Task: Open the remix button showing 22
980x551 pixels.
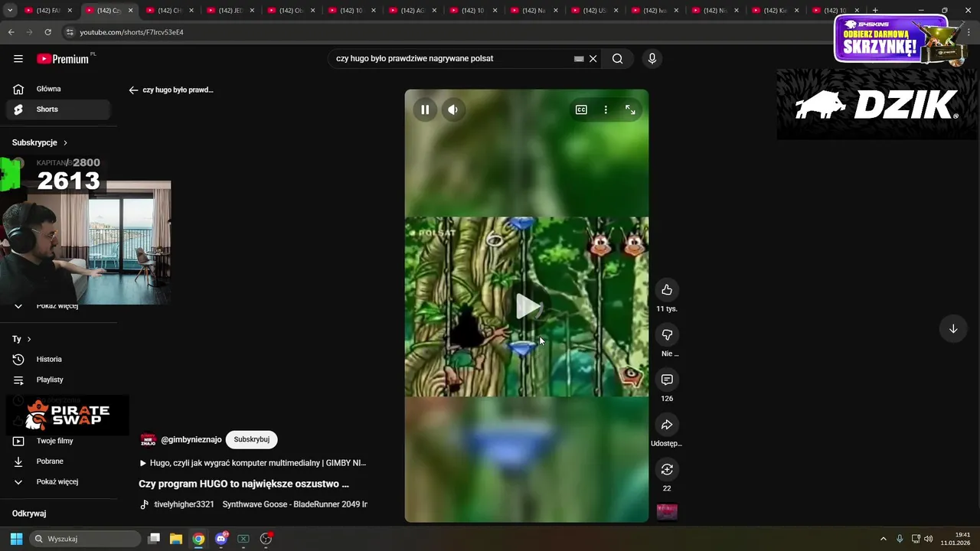Action: point(667,469)
